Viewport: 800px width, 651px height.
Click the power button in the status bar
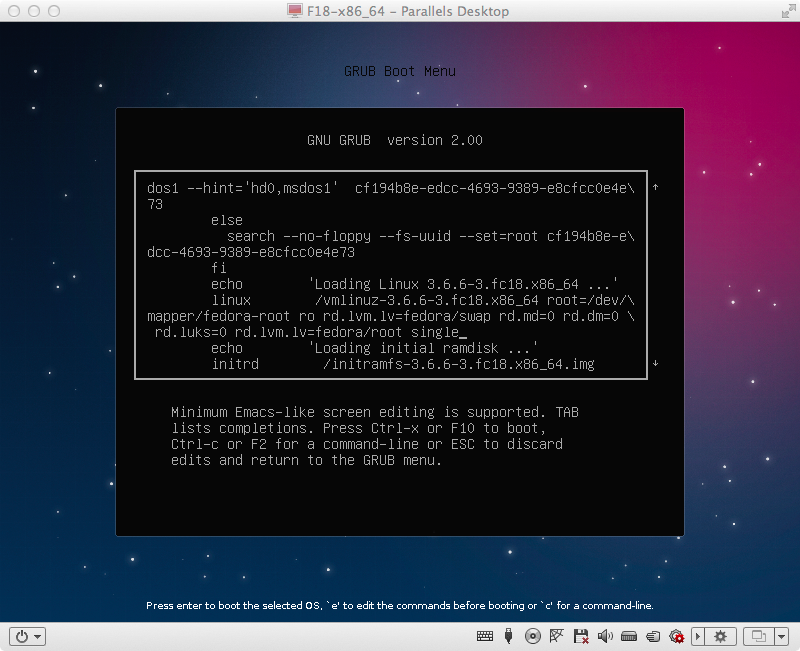point(22,636)
